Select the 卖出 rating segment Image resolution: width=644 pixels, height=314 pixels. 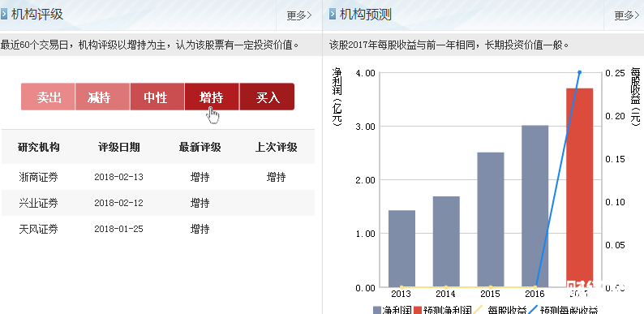[x=48, y=97]
